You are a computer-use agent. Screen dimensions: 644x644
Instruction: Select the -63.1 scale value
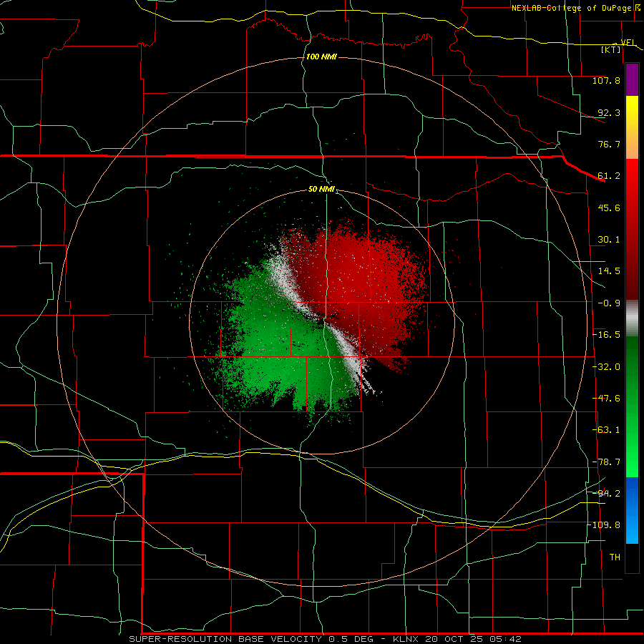[x=606, y=430]
